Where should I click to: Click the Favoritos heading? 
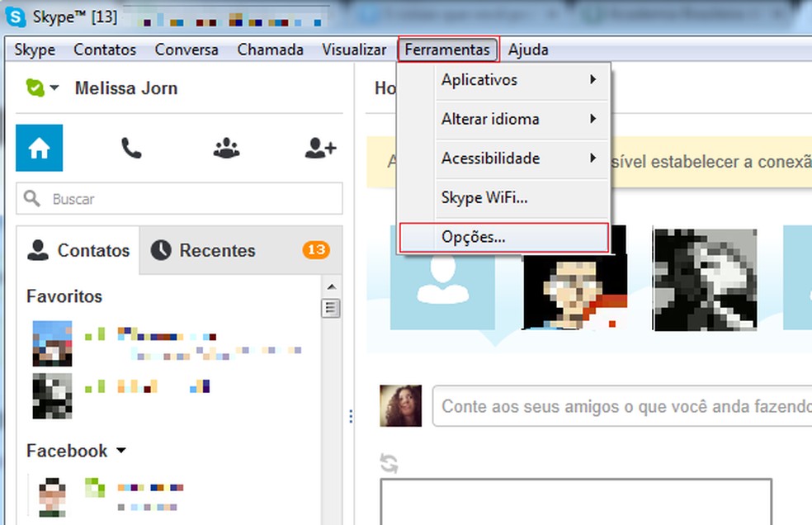pos(64,296)
